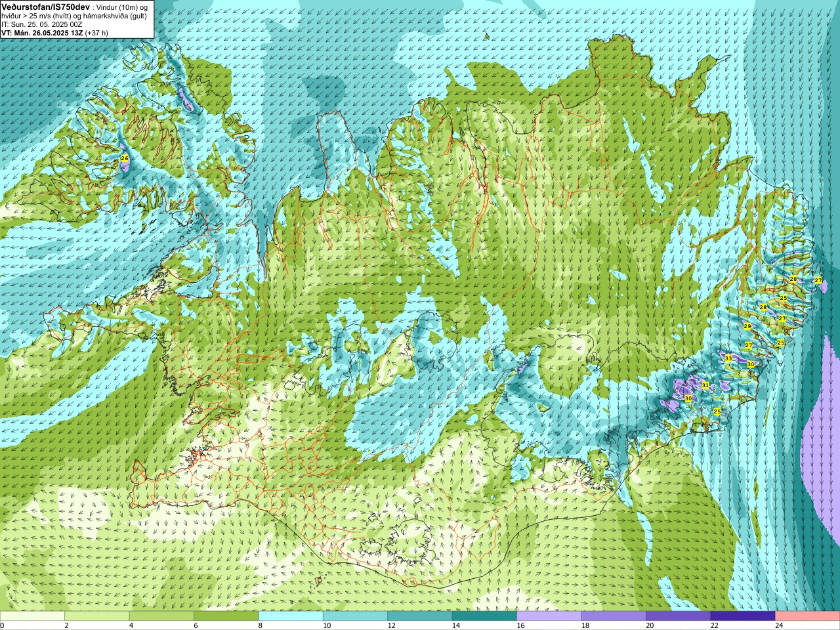The width and height of the screenshot is (840, 630).
Task: Click the legend tick label 22
Action: (715, 626)
